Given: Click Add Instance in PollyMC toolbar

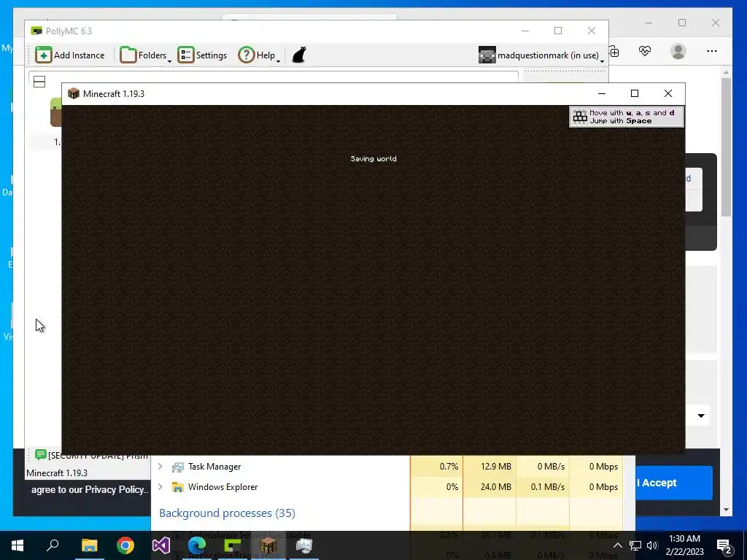Looking at the screenshot, I should (x=70, y=55).
